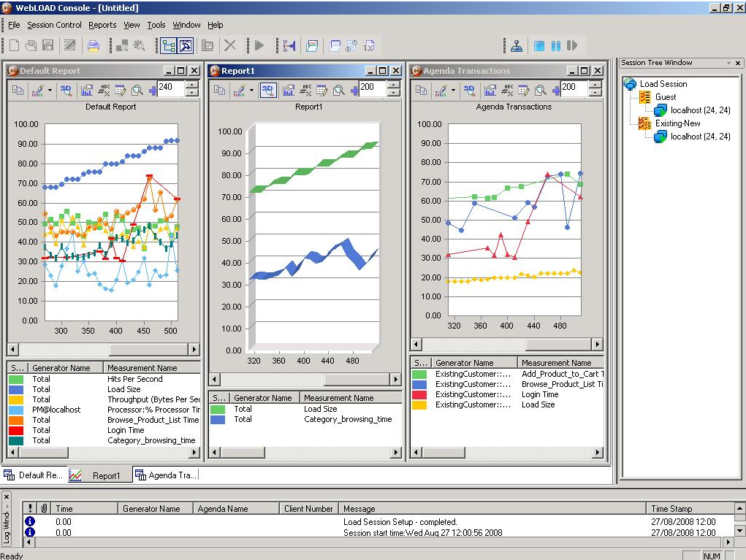The image size is (746, 560).
Task: Open the Session Control menu
Action: coord(54,25)
